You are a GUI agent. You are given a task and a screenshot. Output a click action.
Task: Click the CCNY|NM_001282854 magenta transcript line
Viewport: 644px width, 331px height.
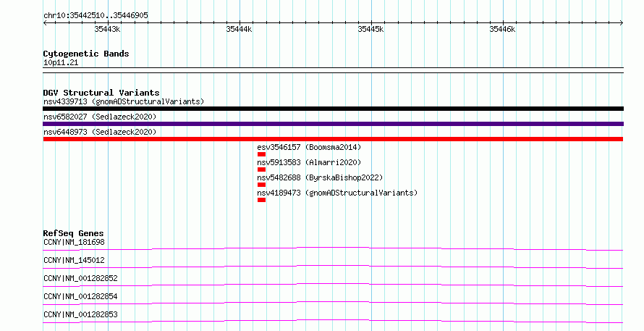pos(333,303)
